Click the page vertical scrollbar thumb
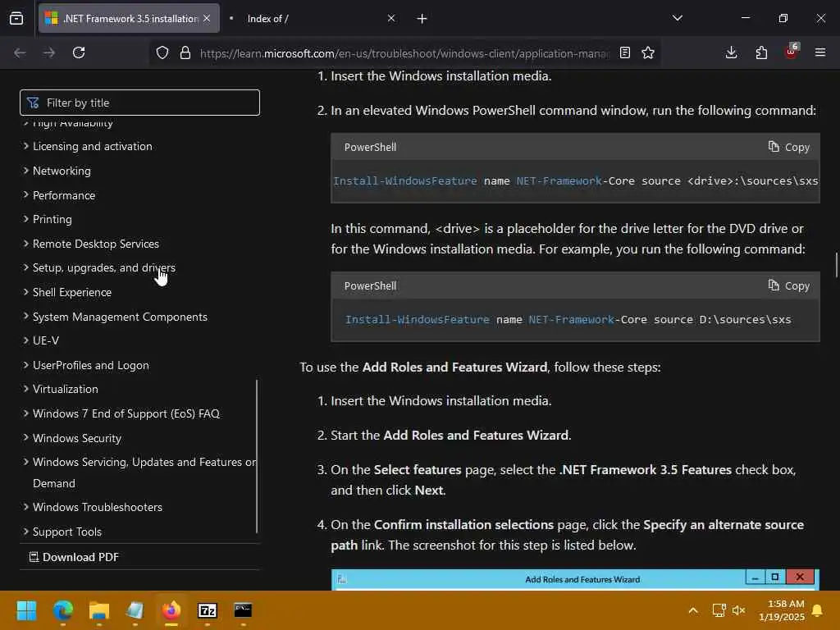This screenshot has height=630, width=840. pyautogui.click(x=836, y=265)
